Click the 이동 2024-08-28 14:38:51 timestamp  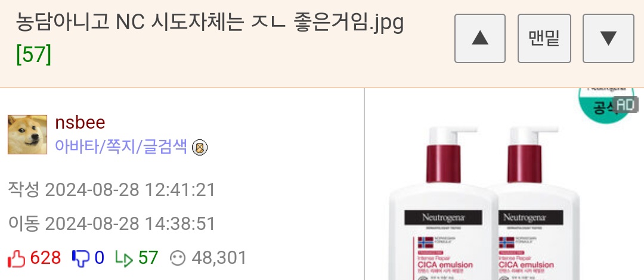click(x=112, y=224)
